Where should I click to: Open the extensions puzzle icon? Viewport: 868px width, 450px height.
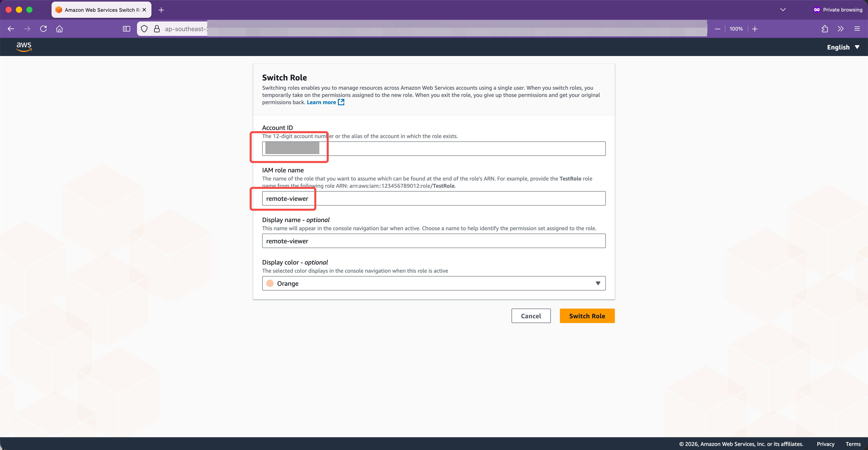825,29
